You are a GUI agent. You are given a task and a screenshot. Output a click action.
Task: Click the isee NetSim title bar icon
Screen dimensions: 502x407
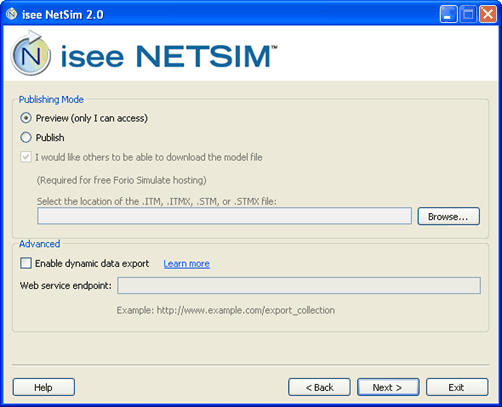[11, 14]
